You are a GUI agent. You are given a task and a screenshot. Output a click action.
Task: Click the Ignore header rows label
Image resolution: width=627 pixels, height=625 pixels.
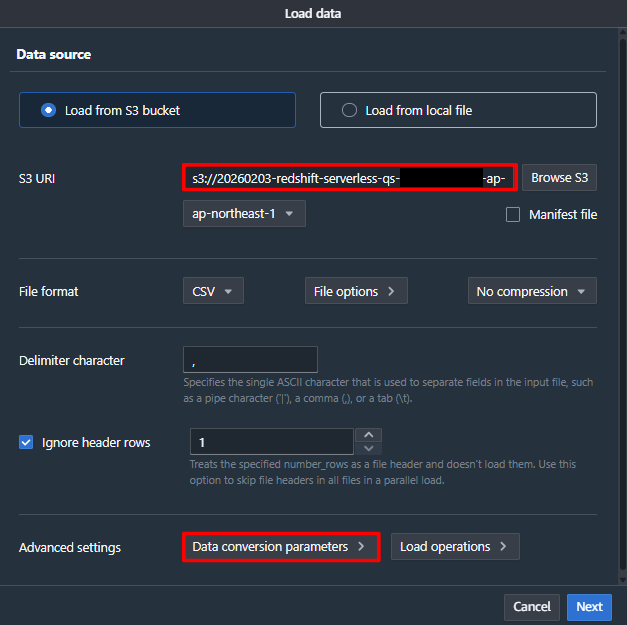click(96, 442)
